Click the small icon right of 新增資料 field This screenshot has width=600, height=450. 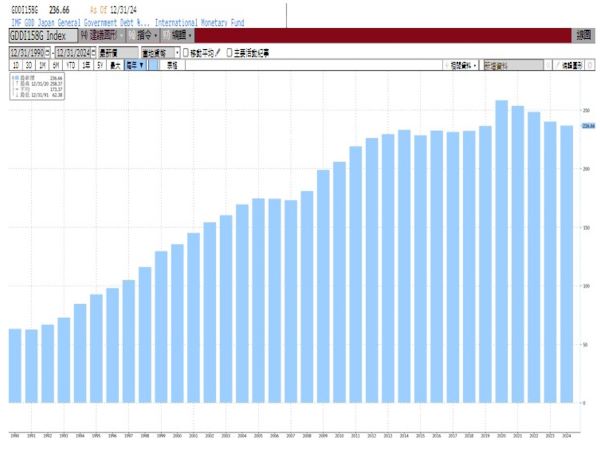tap(548, 65)
